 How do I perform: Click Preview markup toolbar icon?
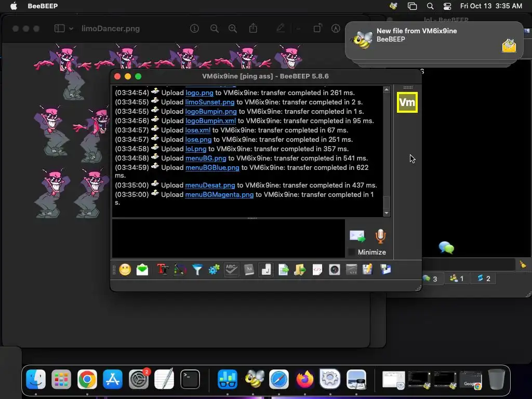336,29
